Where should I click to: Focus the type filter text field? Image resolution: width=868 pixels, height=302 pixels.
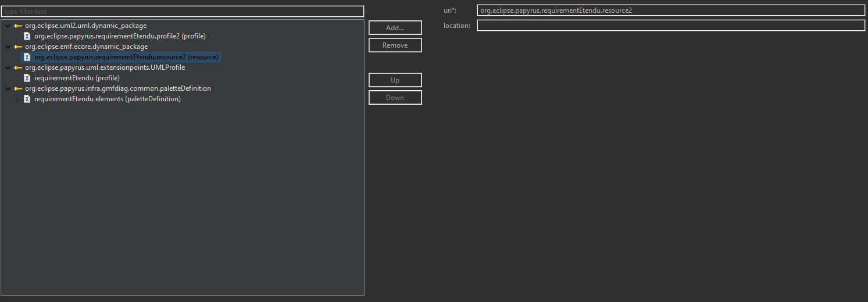pos(183,11)
